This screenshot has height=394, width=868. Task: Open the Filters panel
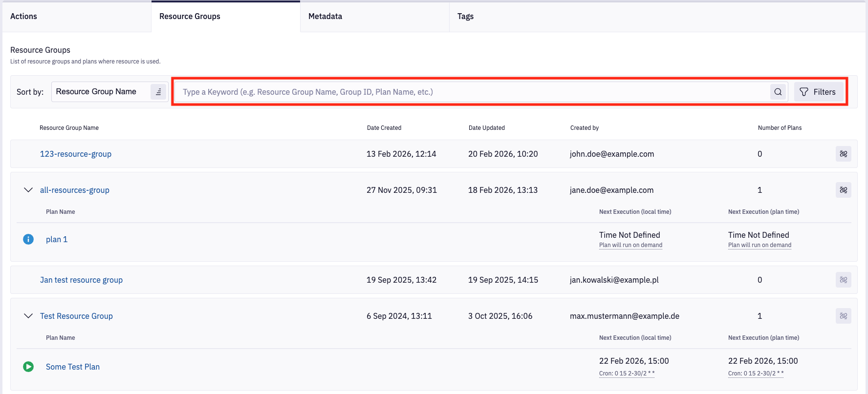coord(818,92)
